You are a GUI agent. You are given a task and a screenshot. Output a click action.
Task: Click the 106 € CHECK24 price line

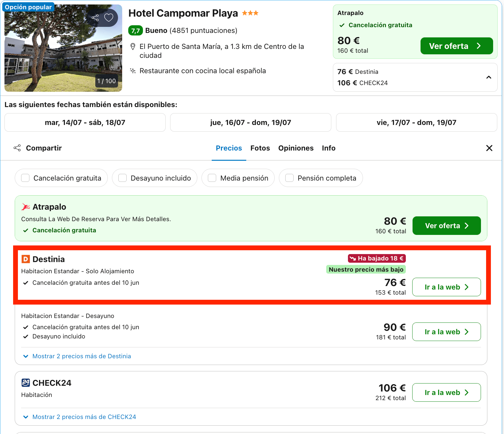[363, 83]
